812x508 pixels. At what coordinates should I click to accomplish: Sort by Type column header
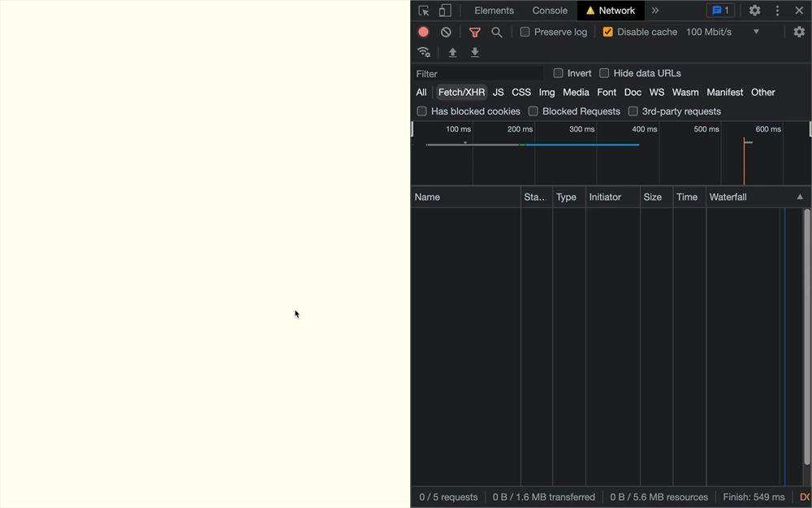click(568, 197)
